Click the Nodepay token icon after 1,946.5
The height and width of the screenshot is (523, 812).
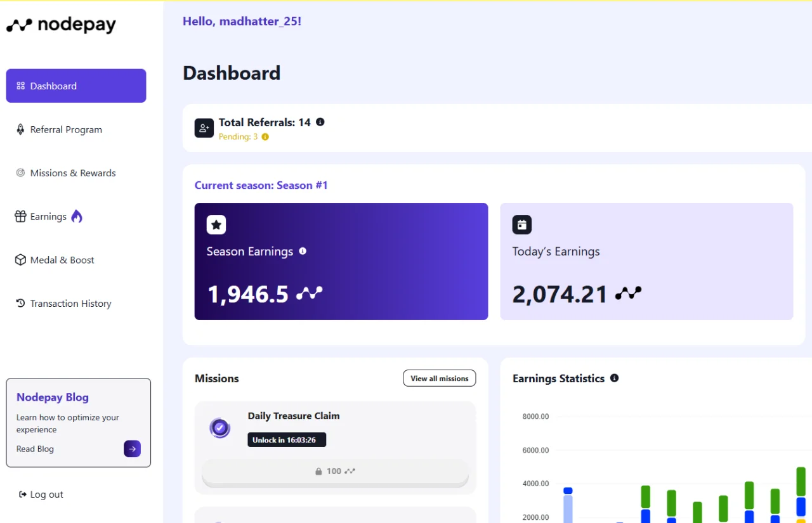click(x=310, y=293)
